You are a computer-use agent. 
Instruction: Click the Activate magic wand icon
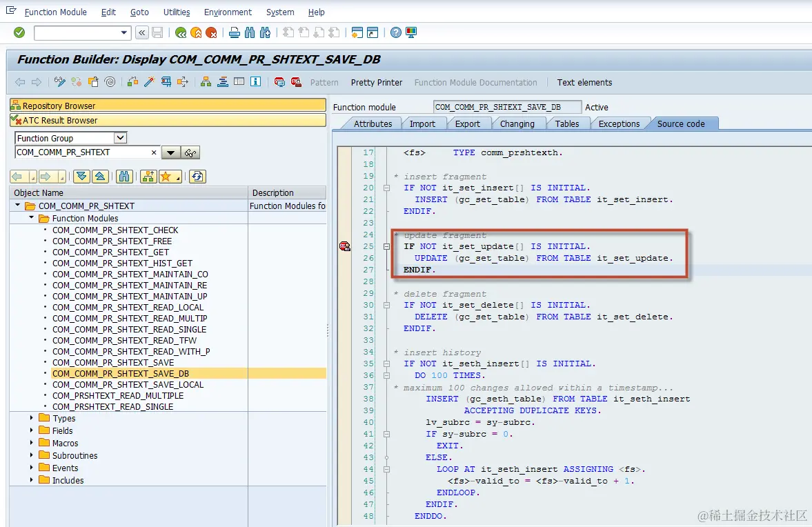point(149,82)
